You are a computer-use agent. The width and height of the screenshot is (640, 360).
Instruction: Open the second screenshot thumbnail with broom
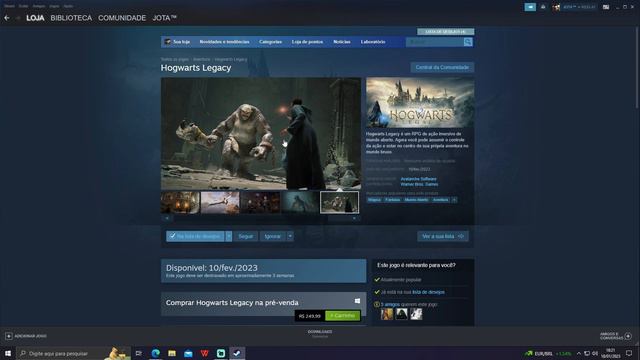220,202
